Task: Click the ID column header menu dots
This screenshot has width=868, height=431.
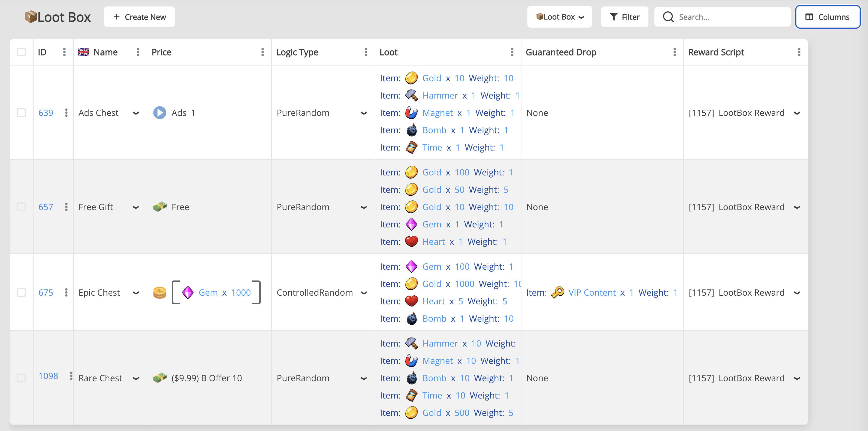Action: pos(65,52)
